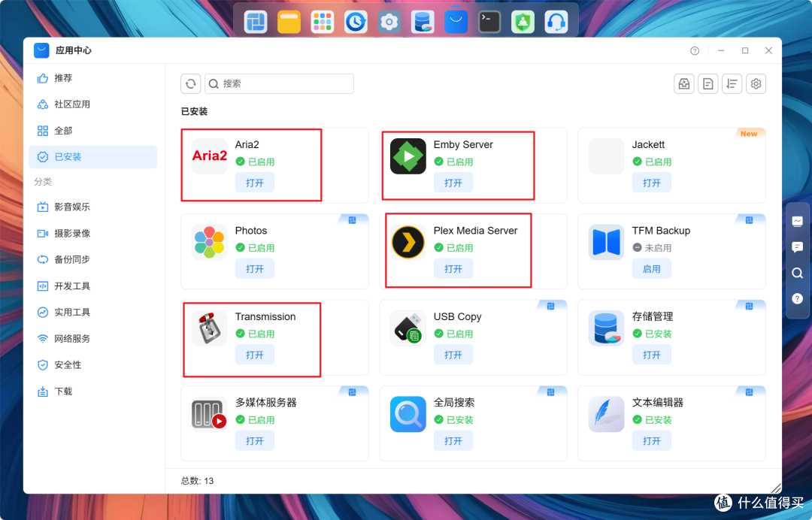
Task: Click the help icon in right side panel
Action: click(798, 298)
